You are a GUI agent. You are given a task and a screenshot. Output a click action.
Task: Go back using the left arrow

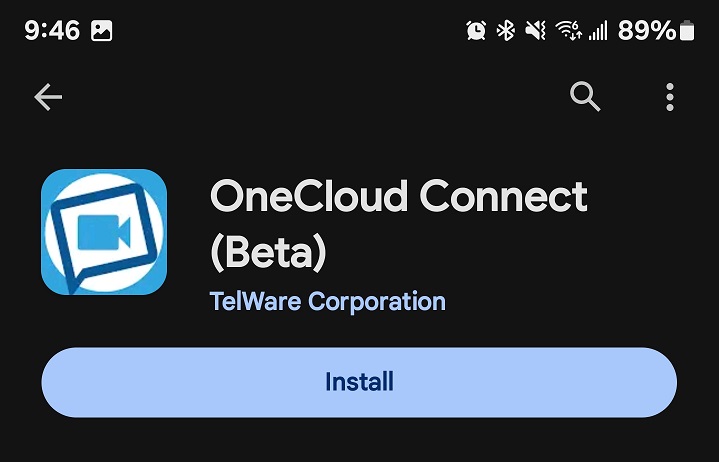point(48,97)
